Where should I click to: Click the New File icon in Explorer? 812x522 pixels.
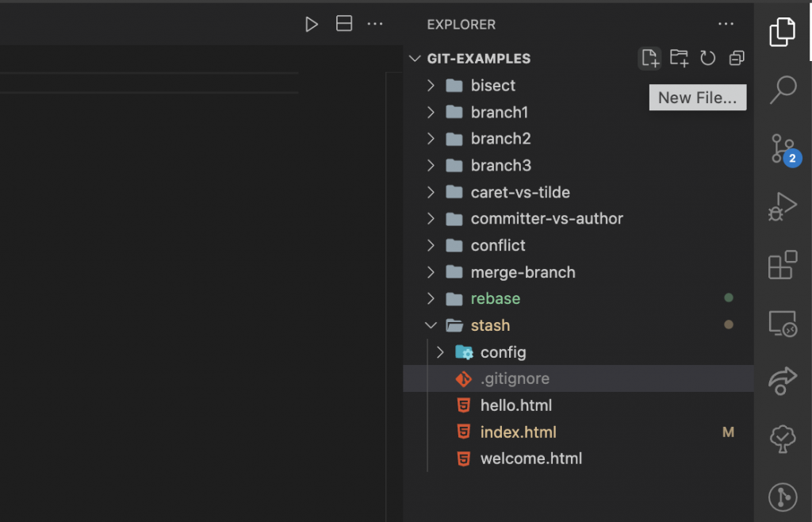650,58
